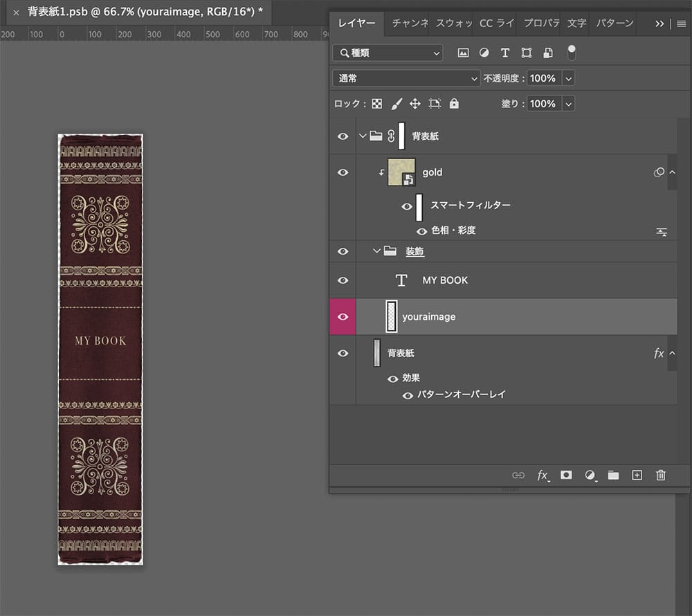Click the lock all padlock icon

click(x=454, y=104)
